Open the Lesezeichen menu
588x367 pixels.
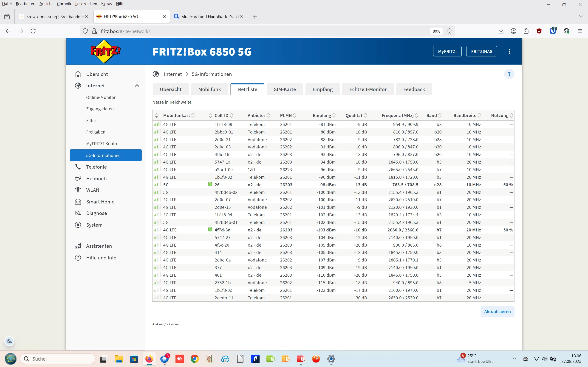pos(86,4)
